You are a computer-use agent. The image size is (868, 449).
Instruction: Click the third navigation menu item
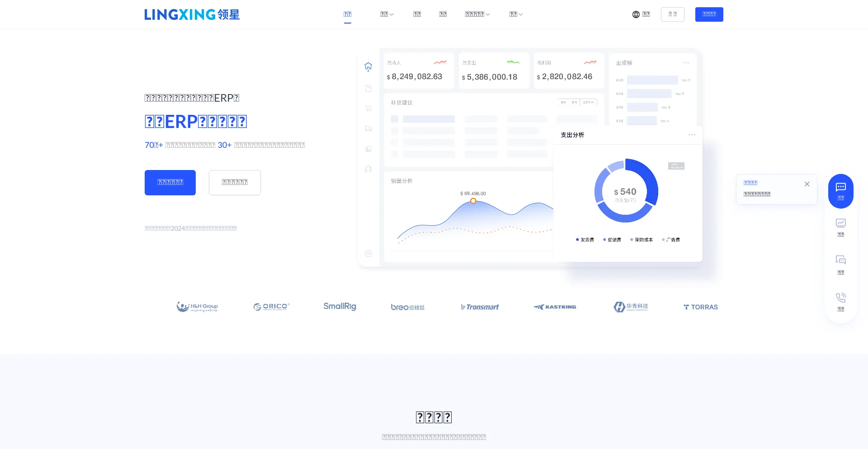tap(417, 14)
